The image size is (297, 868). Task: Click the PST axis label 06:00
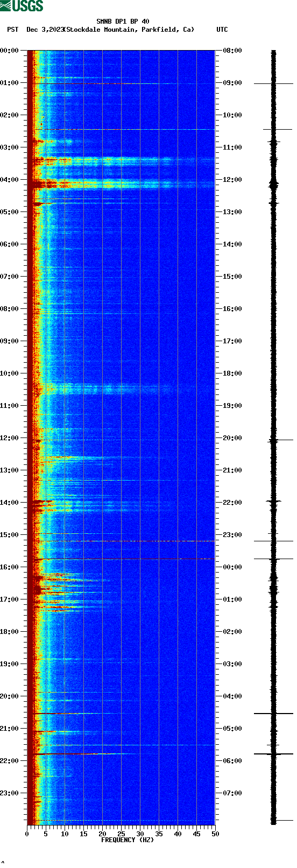(x=10, y=244)
